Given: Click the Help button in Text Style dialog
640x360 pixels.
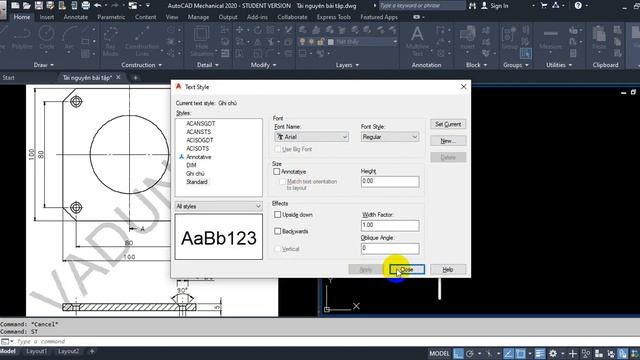Looking at the screenshot, I should 448,269.
